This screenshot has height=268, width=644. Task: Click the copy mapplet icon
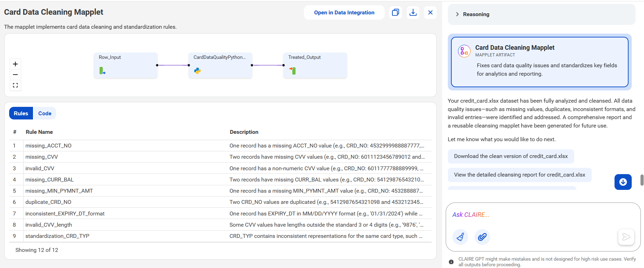click(x=396, y=13)
